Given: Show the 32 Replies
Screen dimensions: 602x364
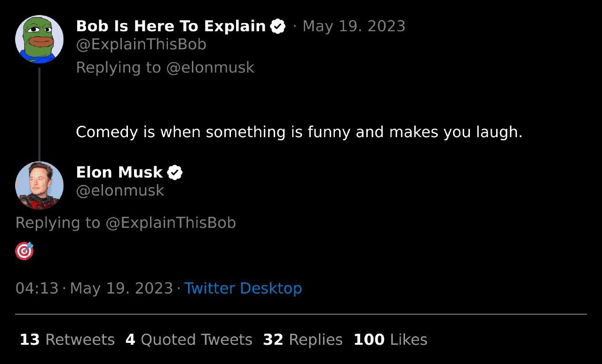Looking at the screenshot, I should tap(303, 340).
